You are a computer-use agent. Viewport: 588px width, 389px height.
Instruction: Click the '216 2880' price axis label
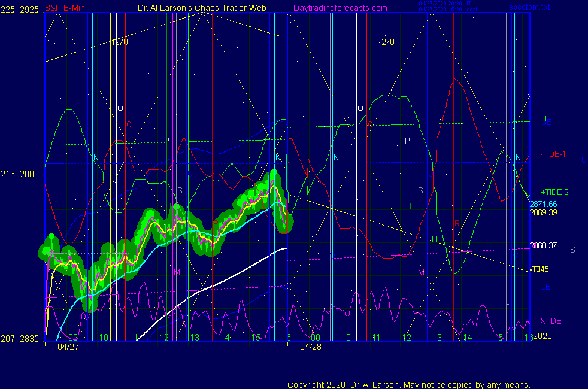(20, 174)
